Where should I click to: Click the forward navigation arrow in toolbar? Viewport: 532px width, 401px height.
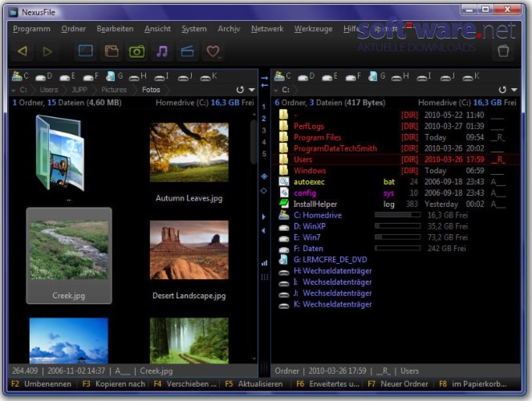pos(47,51)
